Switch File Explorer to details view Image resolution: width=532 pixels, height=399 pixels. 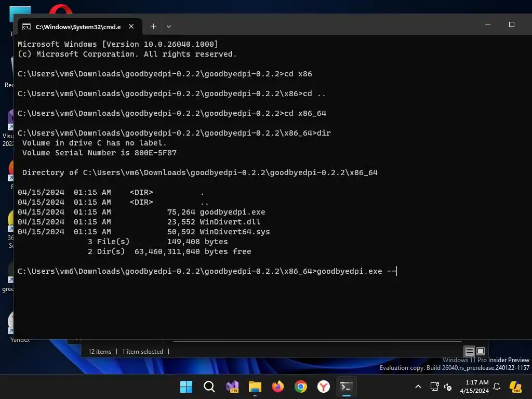coord(469,351)
